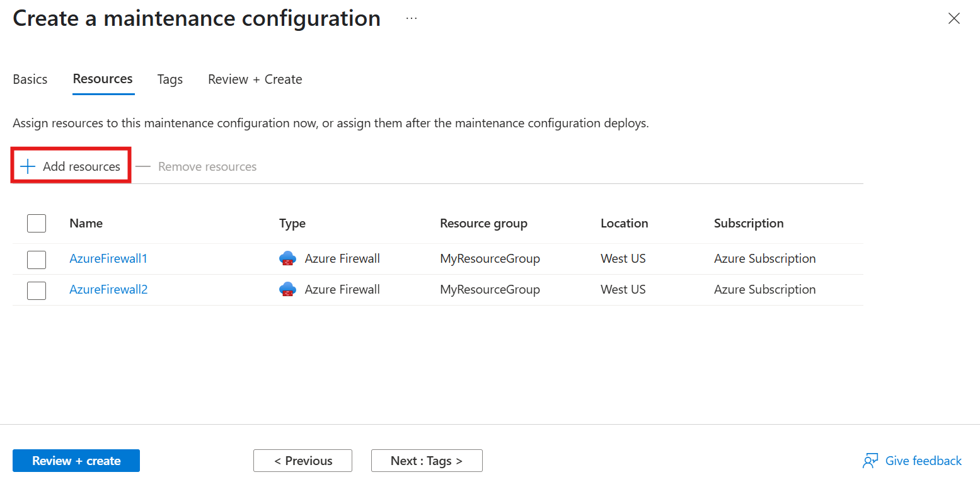Click Remove resources
Viewport: 980px width, 477px height.
(x=207, y=166)
